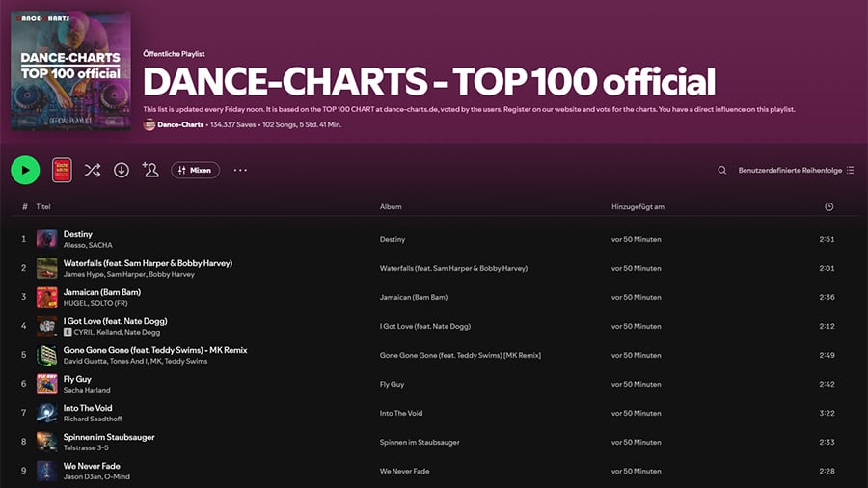Click explicit E badge on I Got Love
868x488 pixels.
click(68, 332)
